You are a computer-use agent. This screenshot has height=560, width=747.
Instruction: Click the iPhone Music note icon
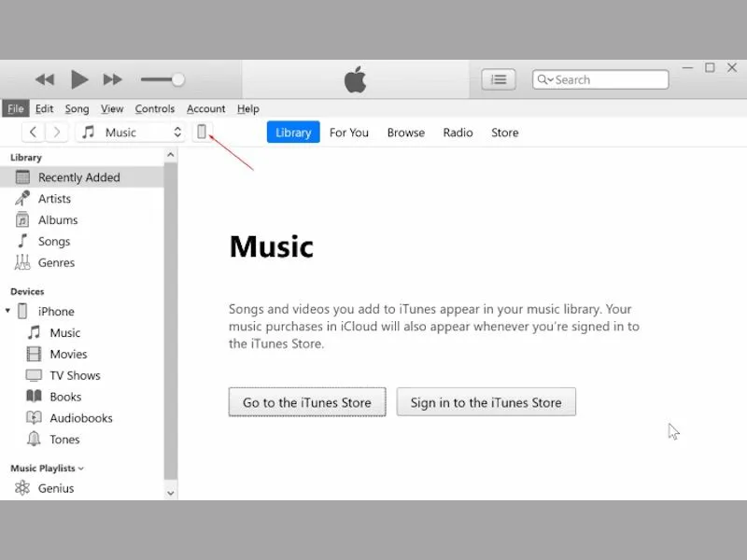click(x=34, y=332)
